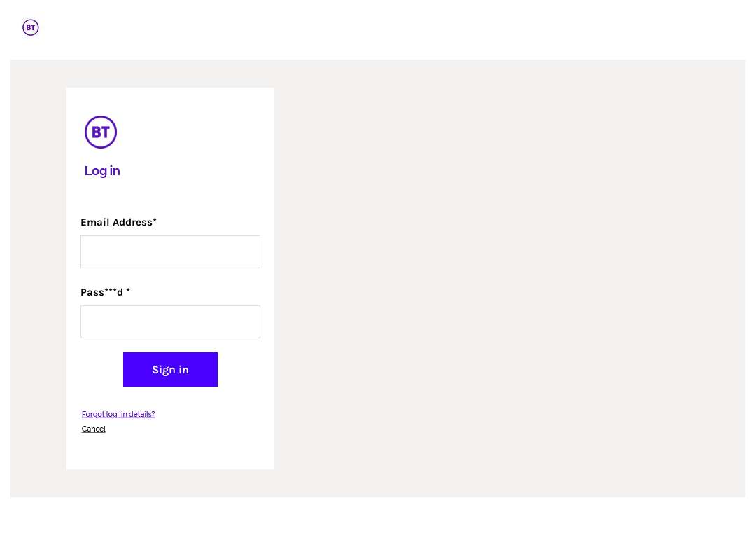Focus the Email Address input field
This screenshot has height=538, width=756.
[170, 252]
